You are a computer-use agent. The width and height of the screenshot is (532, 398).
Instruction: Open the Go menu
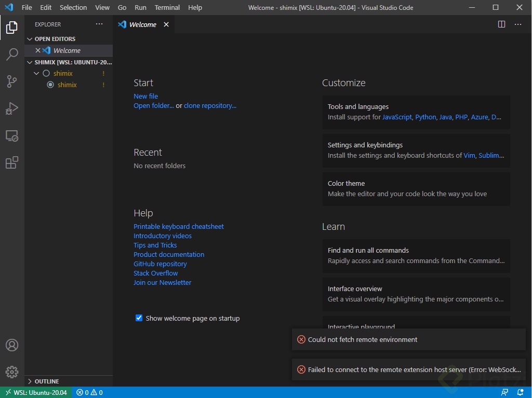click(122, 7)
